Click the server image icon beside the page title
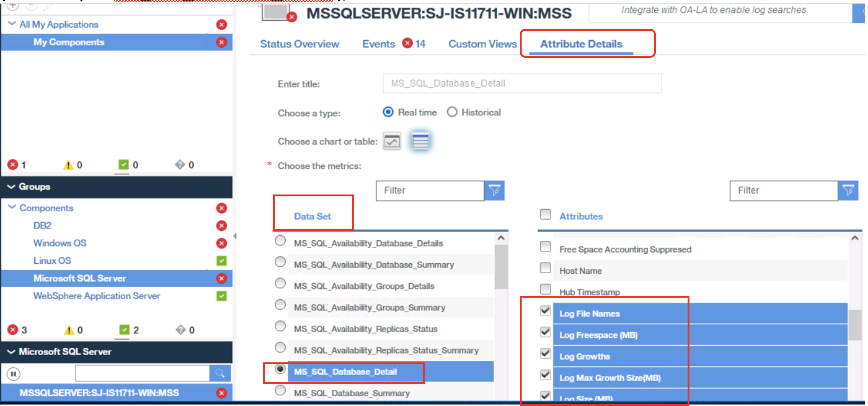The width and height of the screenshot is (868, 406). point(278,13)
